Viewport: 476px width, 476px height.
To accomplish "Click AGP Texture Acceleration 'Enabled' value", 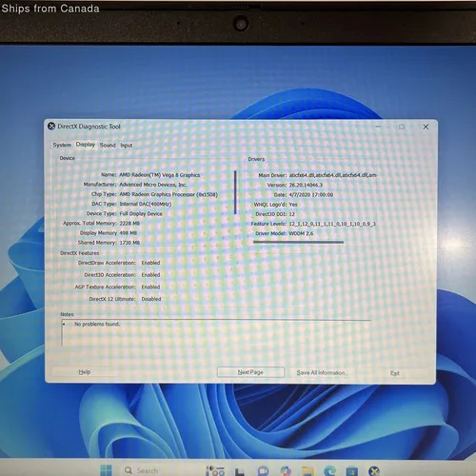I will pos(150,287).
